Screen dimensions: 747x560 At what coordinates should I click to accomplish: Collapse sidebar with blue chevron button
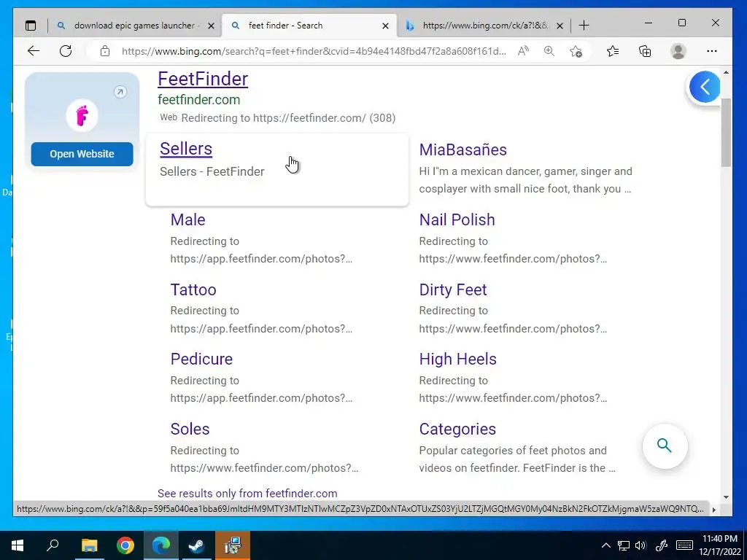coord(705,87)
